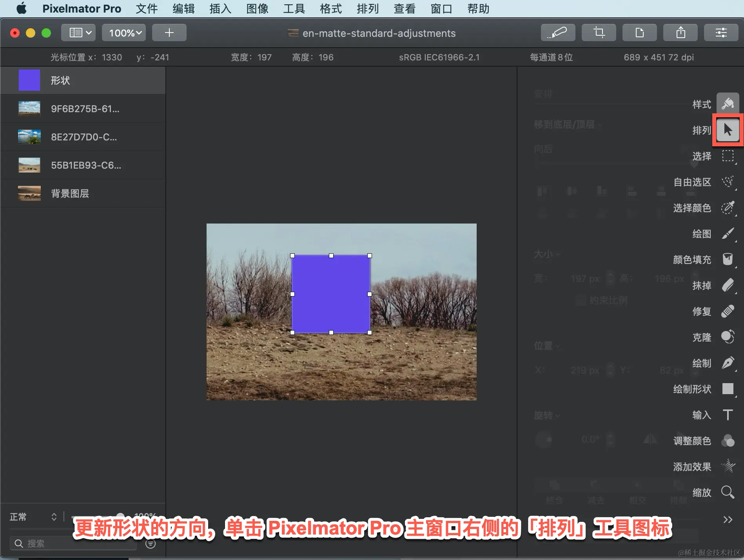The width and height of the screenshot is (744, 560).
Task: Click the adjustments sliders toolbar icon
Action: (x=721, y=33)
